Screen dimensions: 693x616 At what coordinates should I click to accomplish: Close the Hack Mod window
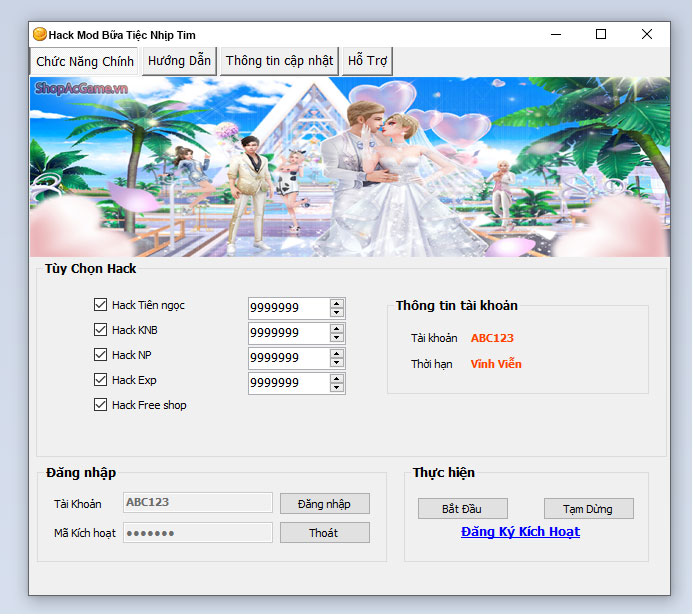click(647, 34)
